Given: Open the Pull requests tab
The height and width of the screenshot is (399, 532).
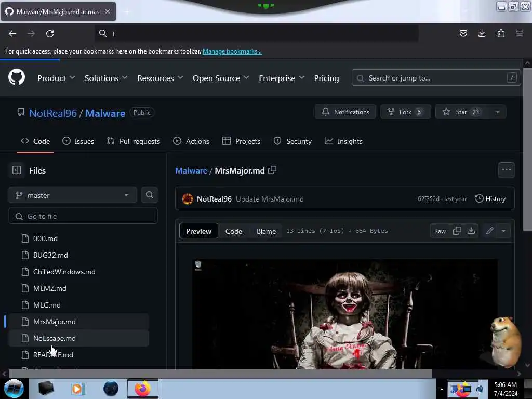Looking at the screenshot, I should click(x=133, y=141).
